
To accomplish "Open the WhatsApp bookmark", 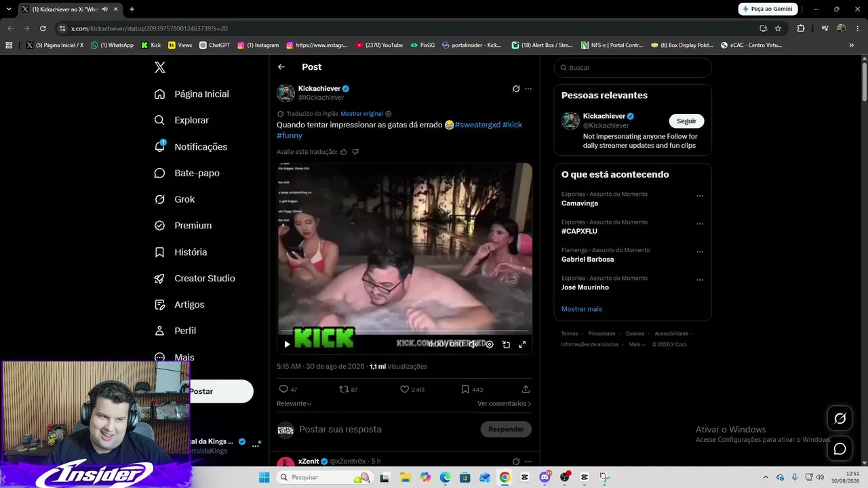I will tap(113, 45).
